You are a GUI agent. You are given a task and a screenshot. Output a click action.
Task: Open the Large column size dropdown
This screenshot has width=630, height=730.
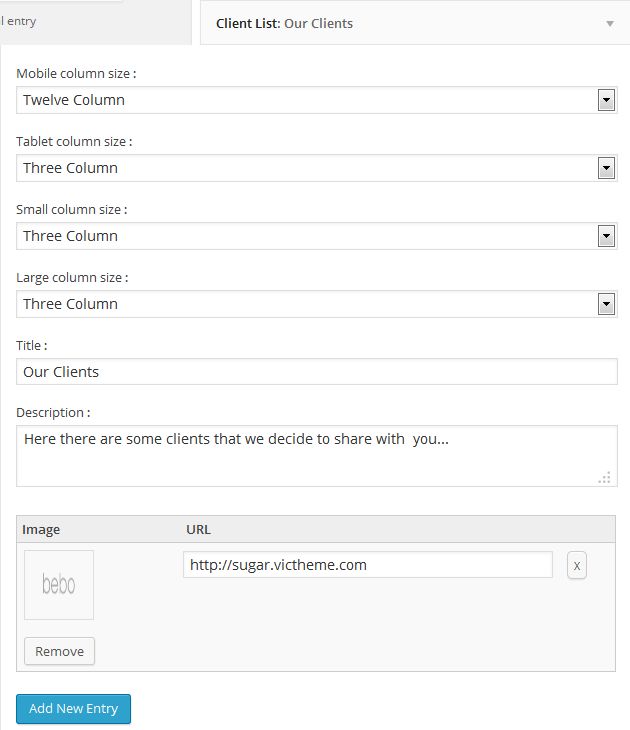point(317,304)
